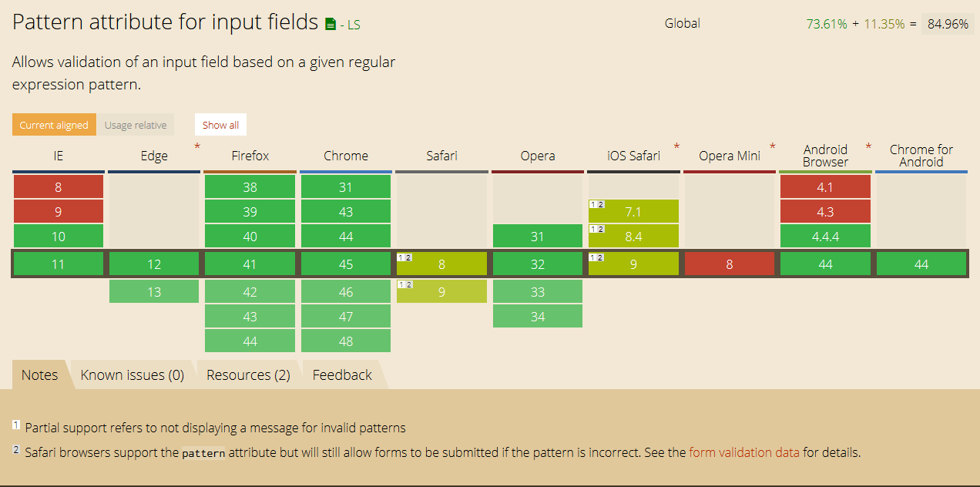Click the green spec document icon

pyautogui.click(x=331, y=24)
